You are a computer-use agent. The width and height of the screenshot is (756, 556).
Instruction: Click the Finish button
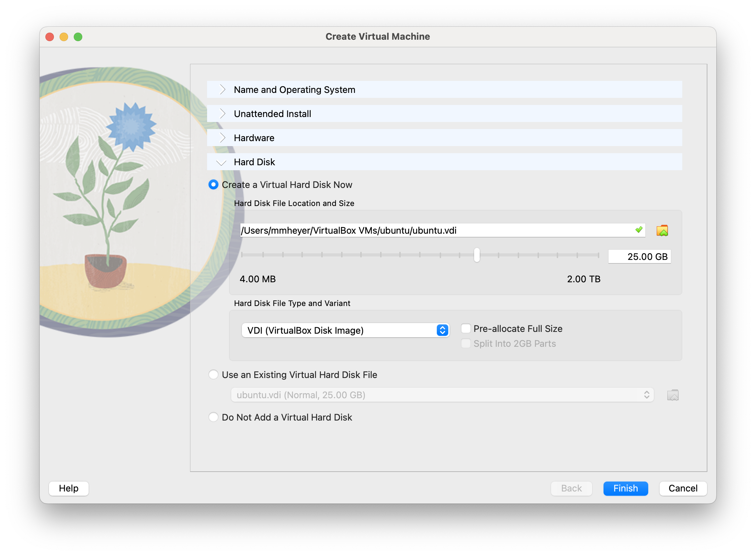pos(626,488)
